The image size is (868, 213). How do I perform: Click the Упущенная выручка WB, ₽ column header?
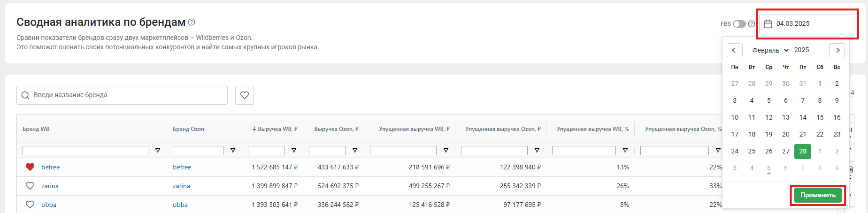[414, 129]
